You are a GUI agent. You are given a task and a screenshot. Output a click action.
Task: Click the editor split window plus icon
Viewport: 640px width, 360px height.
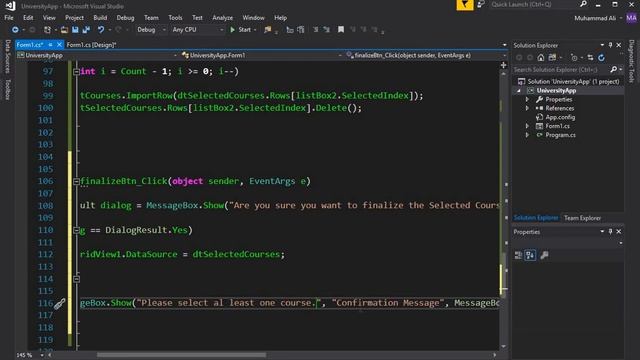pyautogui.click(x=503, y=65)
